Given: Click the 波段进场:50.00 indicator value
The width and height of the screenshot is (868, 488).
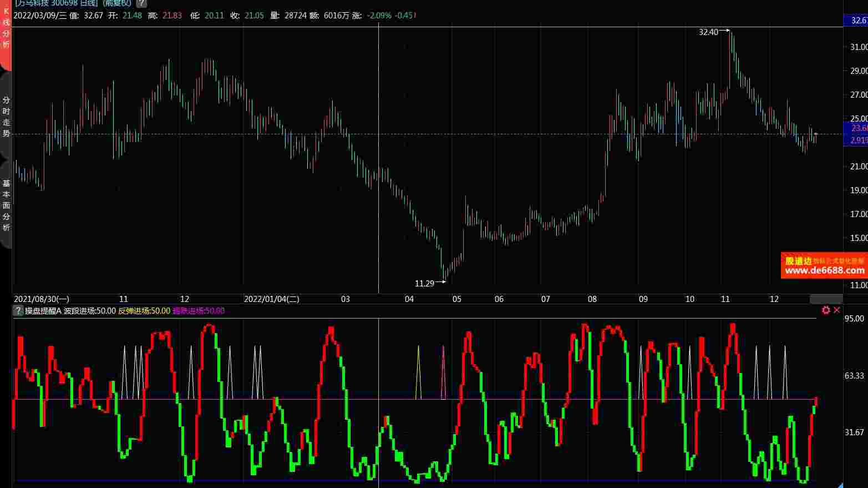Looking at the screenshot, I should click(x=90, y=311).
